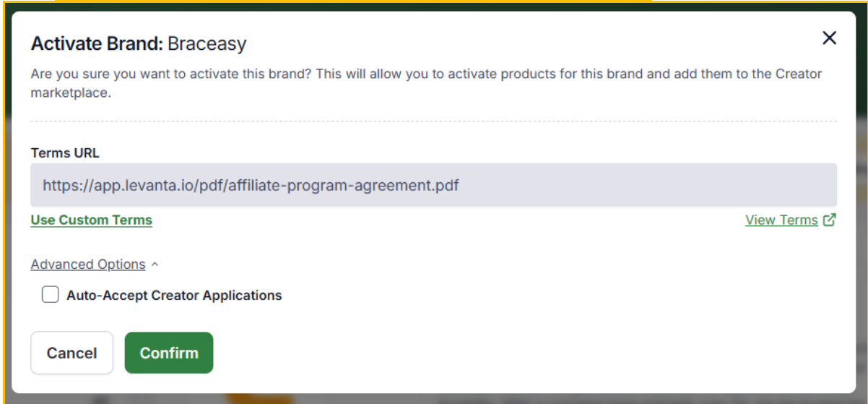Click empty dialog space right of Confirm

click(505, 353)
